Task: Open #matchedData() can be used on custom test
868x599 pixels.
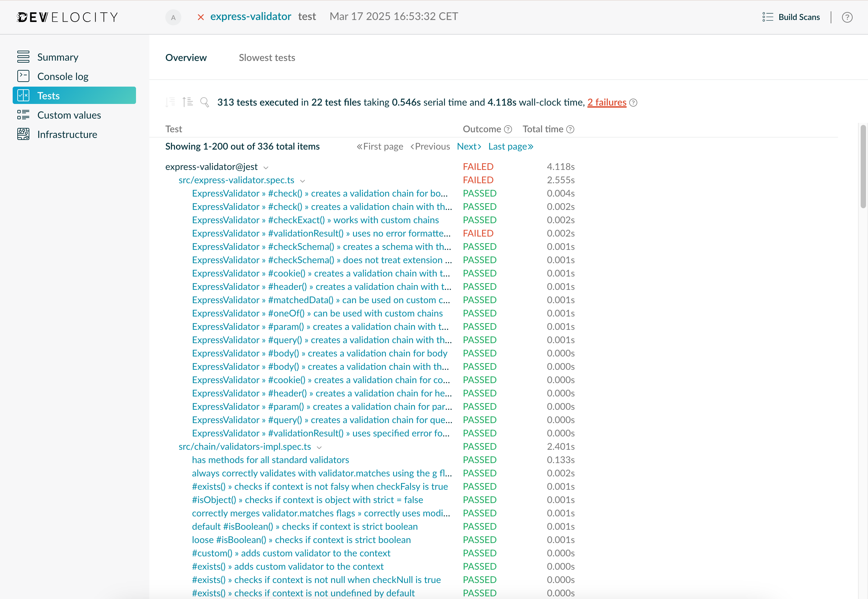Action: click(321, 300)
